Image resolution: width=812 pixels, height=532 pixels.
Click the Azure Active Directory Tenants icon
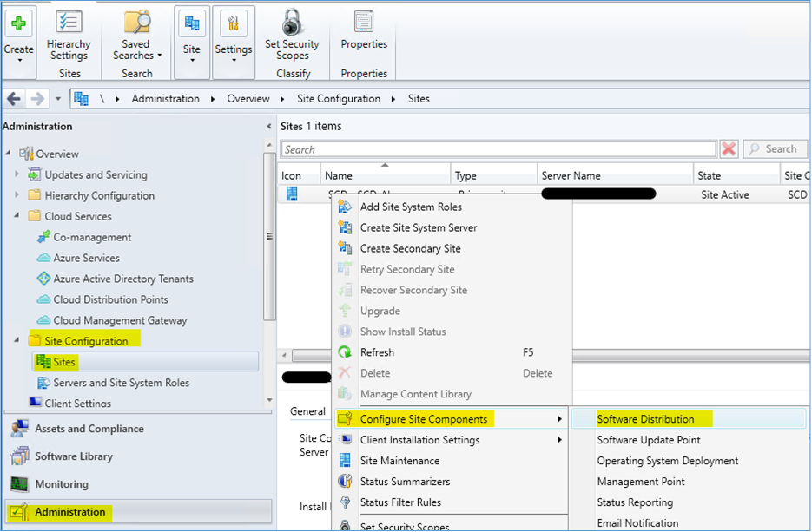(x=44, y=279)
